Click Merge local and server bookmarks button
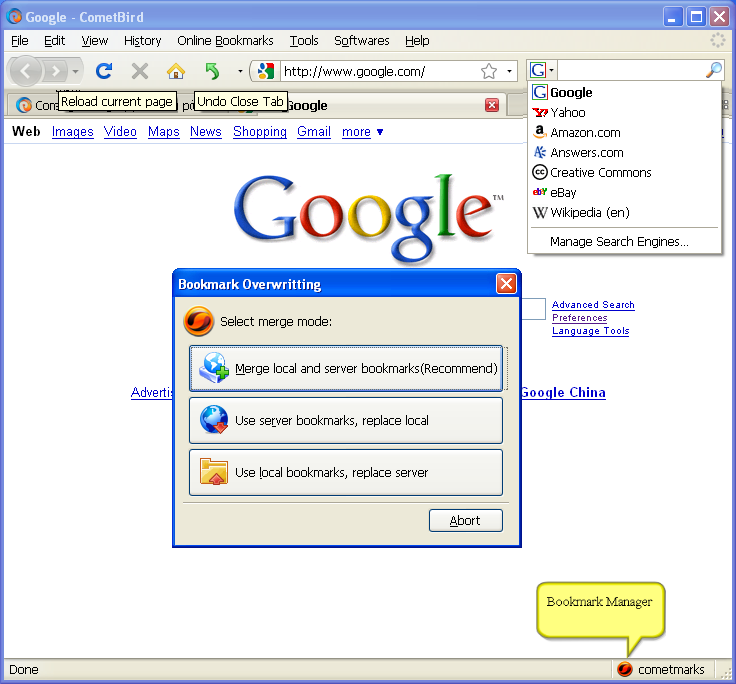 tap(346, 369)
